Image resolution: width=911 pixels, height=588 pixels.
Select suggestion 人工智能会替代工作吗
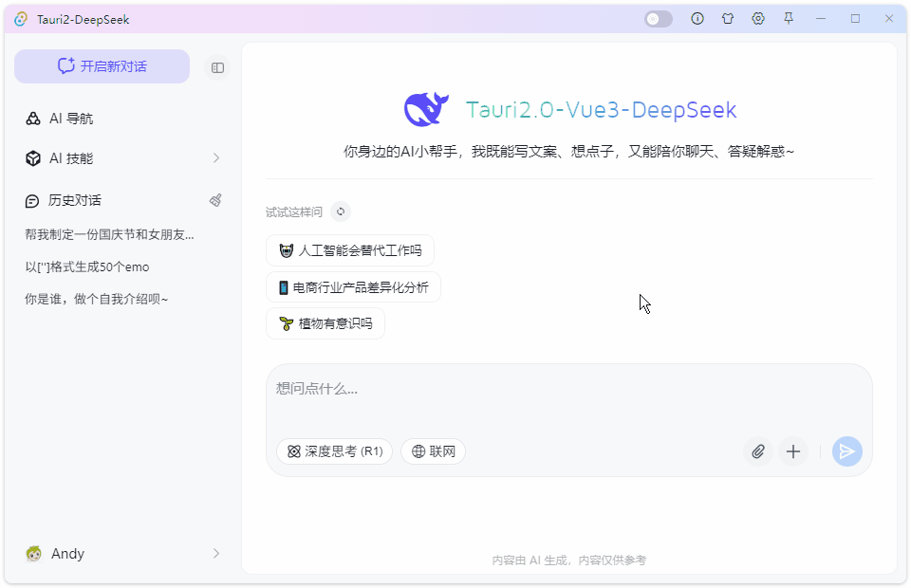click(x=350, y=250)
